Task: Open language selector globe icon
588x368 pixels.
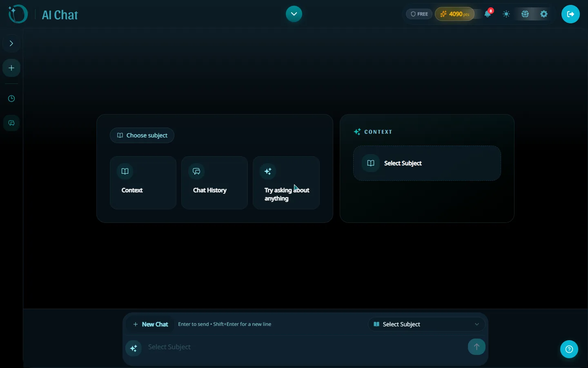Action: (x=526, y=14)
